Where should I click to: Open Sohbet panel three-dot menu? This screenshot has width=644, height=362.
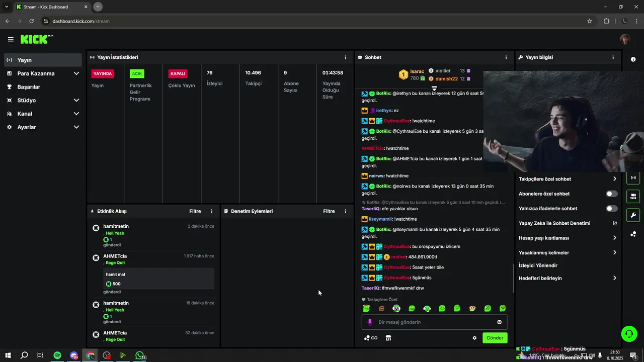pos(506,57)
